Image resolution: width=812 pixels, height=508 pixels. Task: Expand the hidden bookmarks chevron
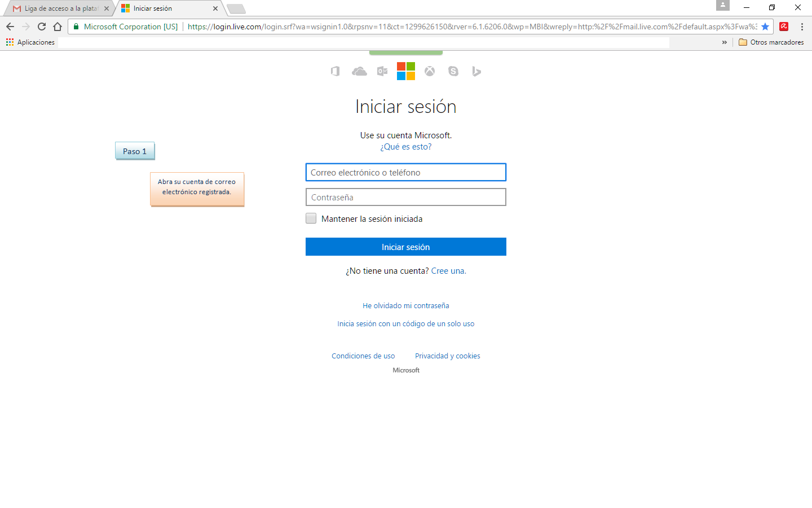[725, 42]
